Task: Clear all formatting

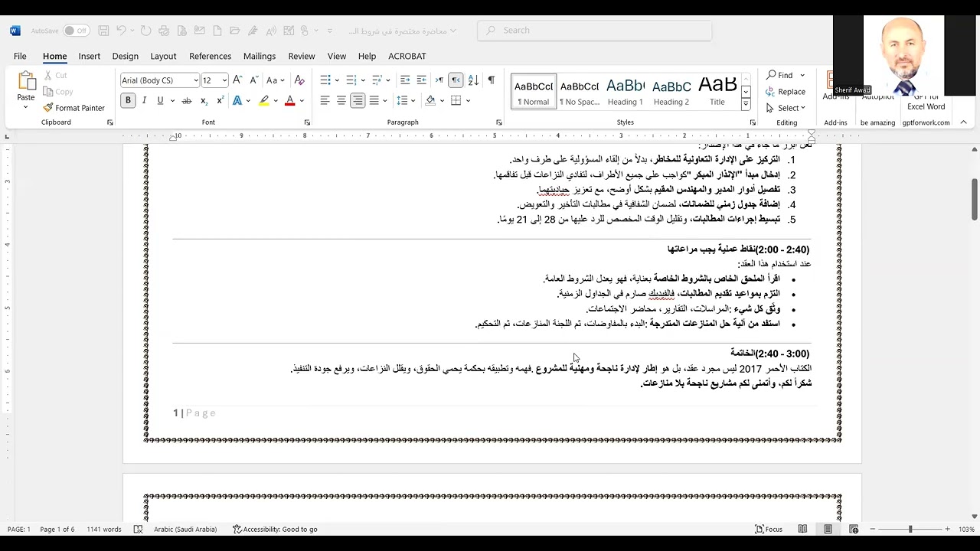Action: coord(299,80)
